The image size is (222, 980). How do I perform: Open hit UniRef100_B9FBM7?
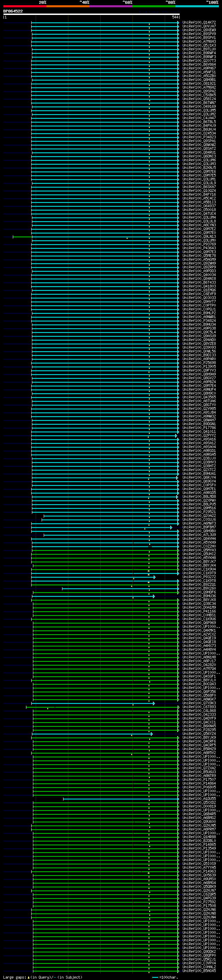(x=199, y=527)
